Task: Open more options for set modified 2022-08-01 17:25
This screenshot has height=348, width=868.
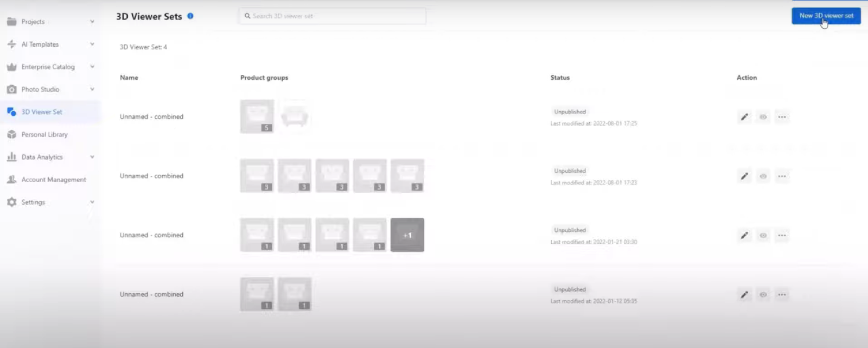Action: (782, 117)
